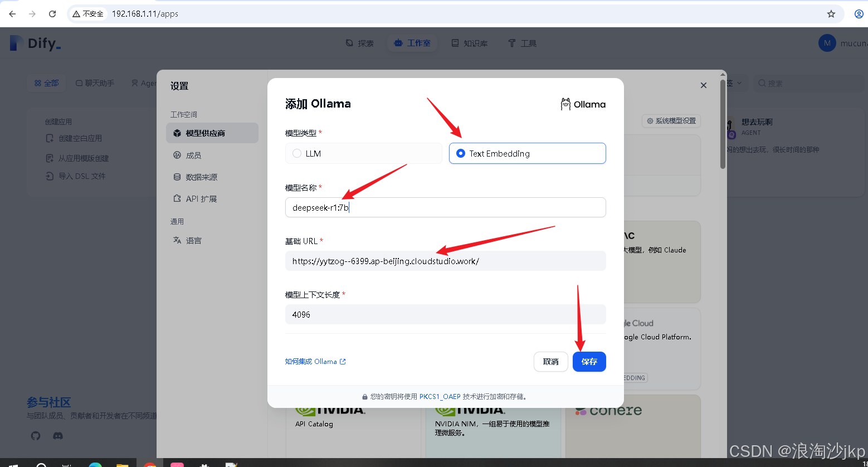Open API 扩展 in settings sidebar
Screen dimensions: 868x467
(212, 198)
